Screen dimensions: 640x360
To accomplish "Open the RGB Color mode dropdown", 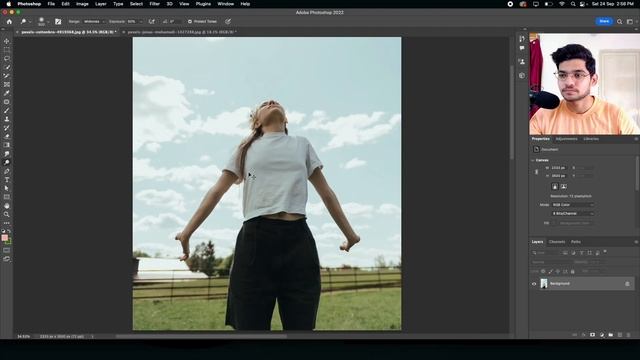I will coord(573,204).
